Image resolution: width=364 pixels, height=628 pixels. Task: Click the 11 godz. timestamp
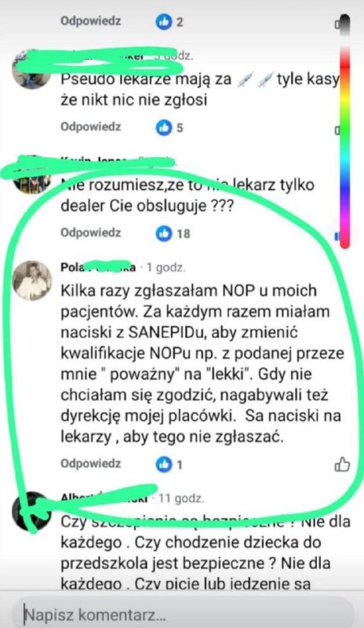coord(181,498)
